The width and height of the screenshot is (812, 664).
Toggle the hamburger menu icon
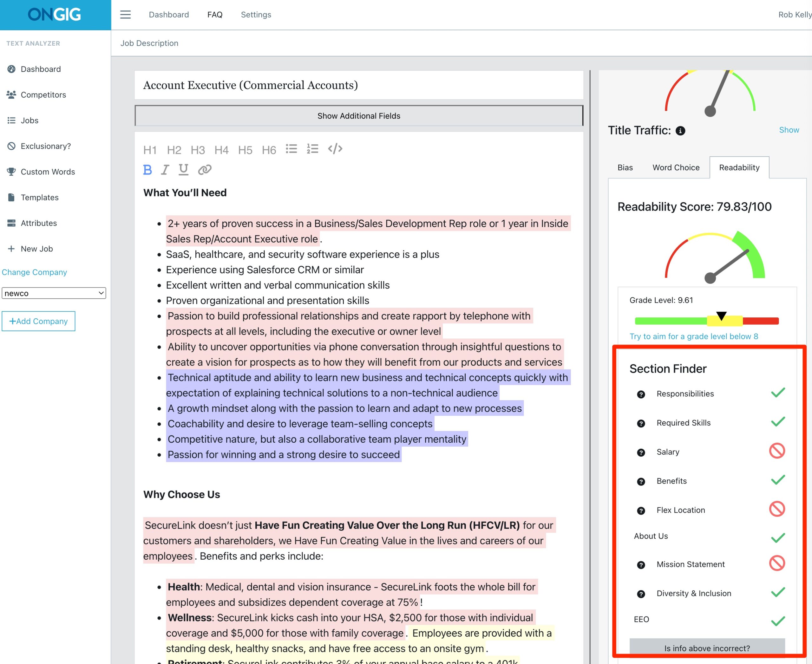pyautogui.click(x=126, y=15)
